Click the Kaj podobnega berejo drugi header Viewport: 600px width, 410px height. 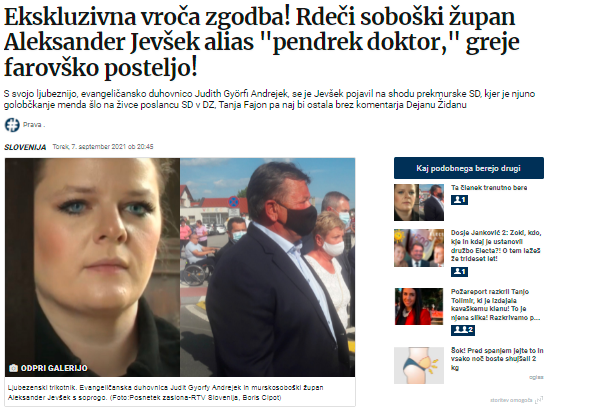point(469,168)
